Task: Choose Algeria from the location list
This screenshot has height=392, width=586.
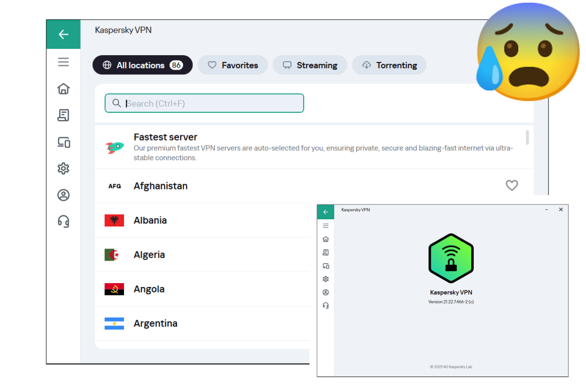Action: point(202,255)
